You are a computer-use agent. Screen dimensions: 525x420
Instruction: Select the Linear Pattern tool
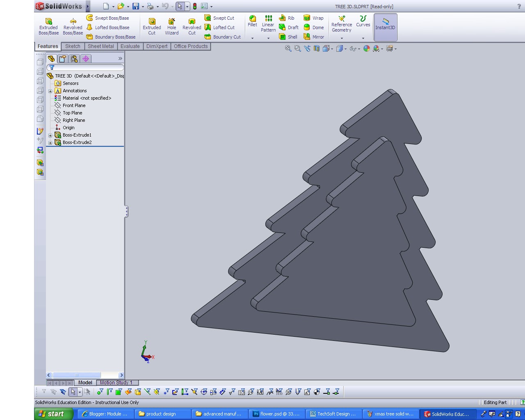click(268, 24)
